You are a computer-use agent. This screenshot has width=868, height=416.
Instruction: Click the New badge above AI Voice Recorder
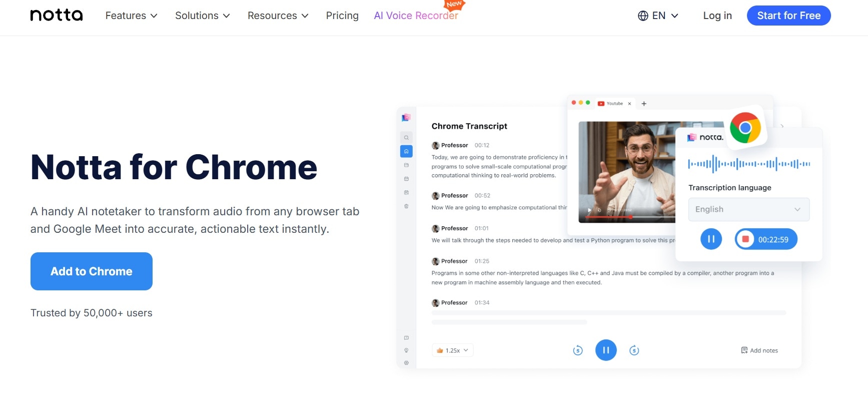pyautogui.click(x=455, y=5)
